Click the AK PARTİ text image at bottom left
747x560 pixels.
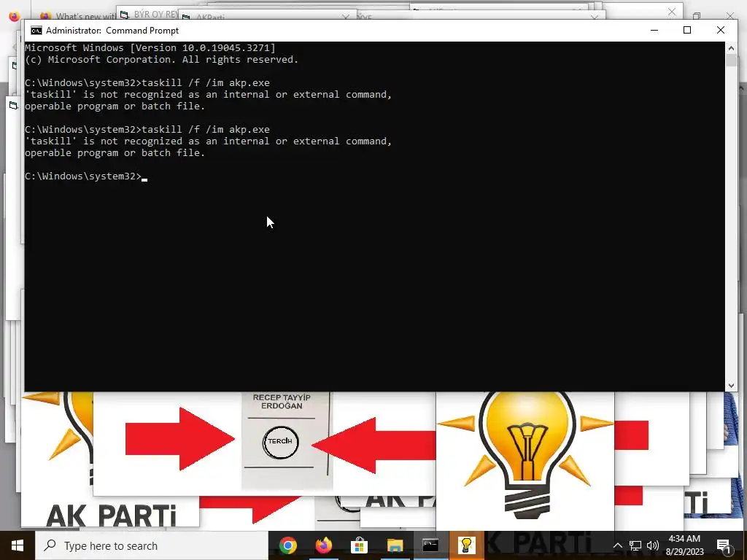111,516
